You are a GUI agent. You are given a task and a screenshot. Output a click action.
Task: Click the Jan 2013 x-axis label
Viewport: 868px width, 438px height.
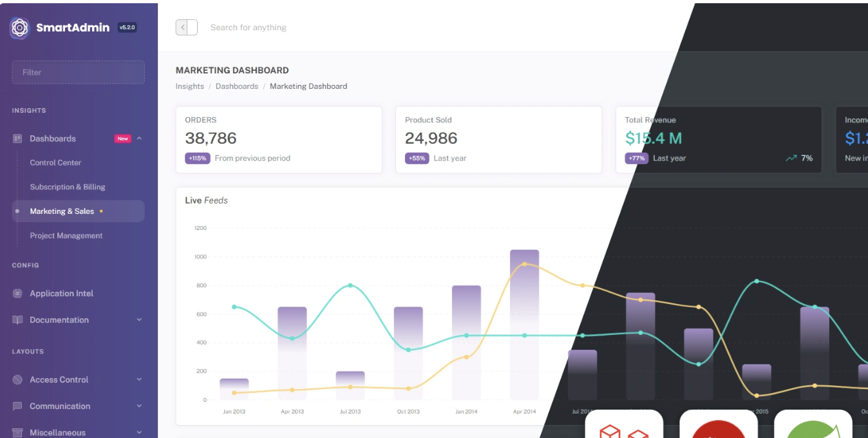click(x=234, y=412)
